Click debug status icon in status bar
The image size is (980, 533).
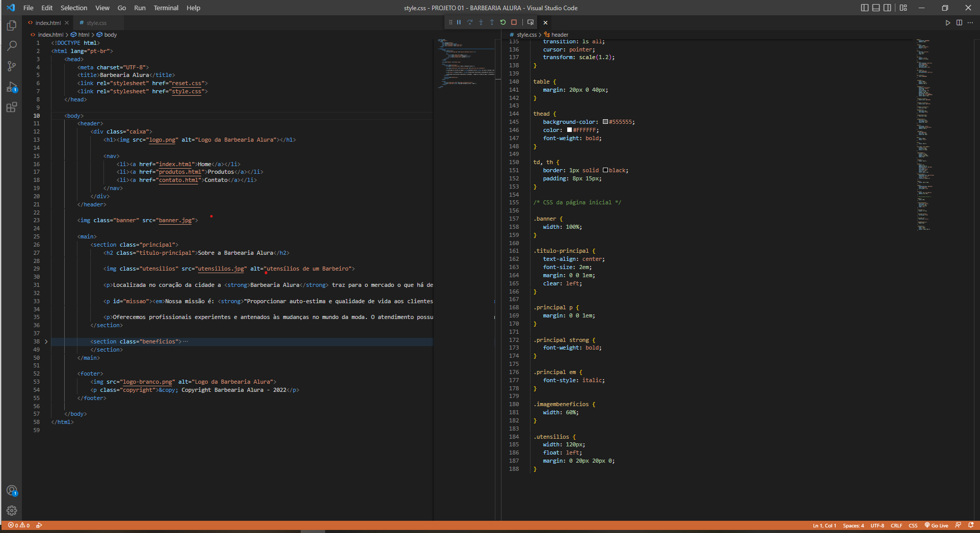[39, 525]
